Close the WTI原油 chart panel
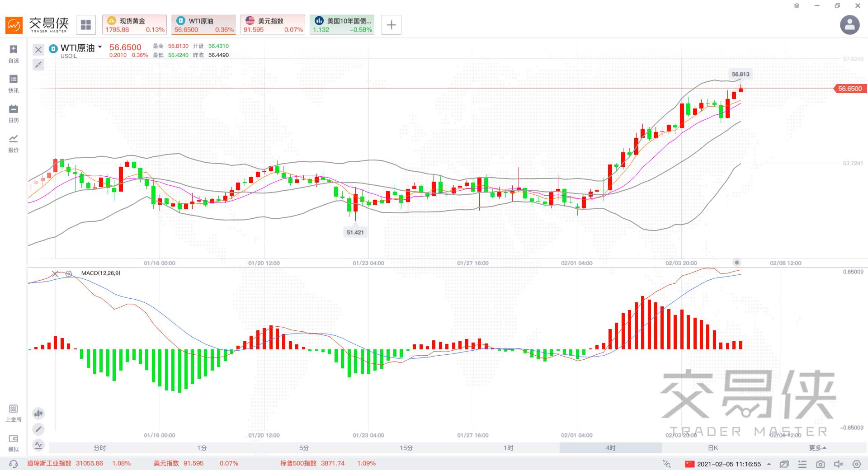 [38, 50]
